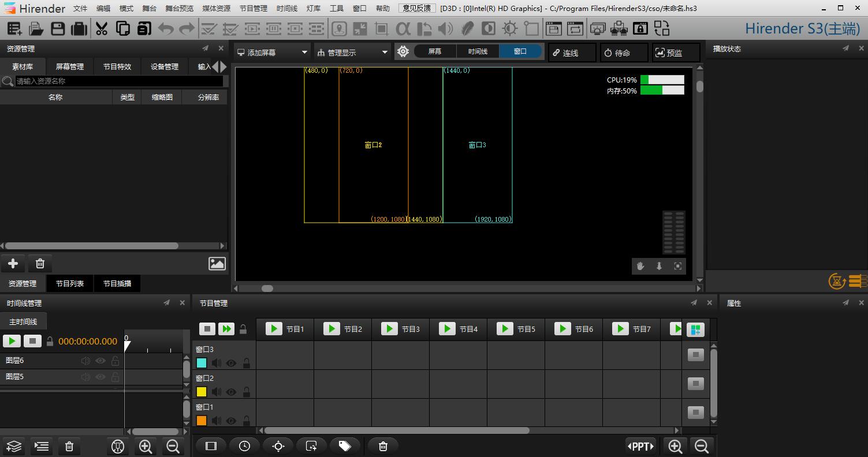Click the clock icon in 节目管理 toolbar
This screenshot has width=868, height=457.
244,446
